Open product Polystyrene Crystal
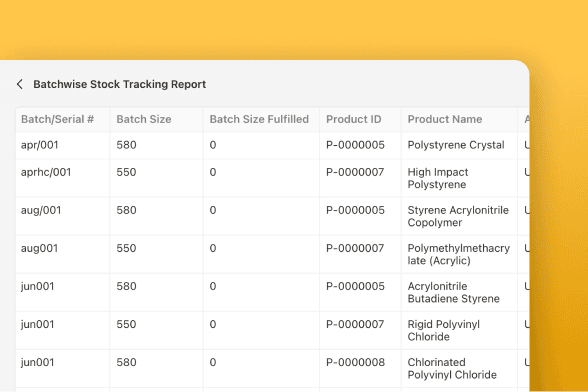588x392 pixels. [x=456, y=145]
